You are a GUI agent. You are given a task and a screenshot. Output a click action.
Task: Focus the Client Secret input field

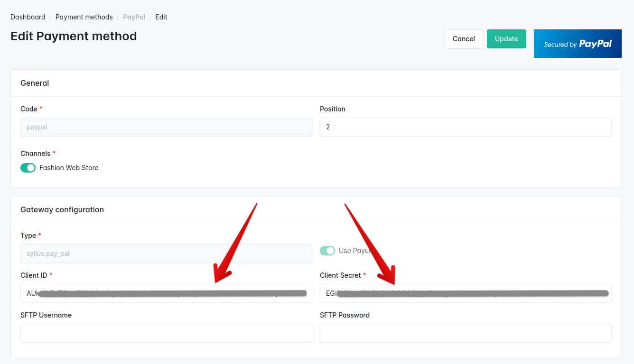465,293
